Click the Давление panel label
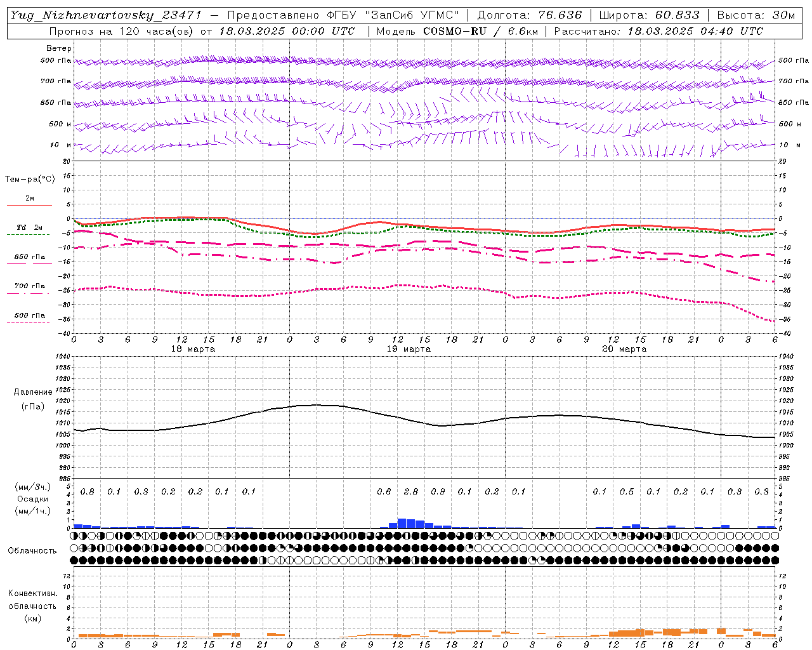This screenshot has width=812, height=650. (33, 392)
